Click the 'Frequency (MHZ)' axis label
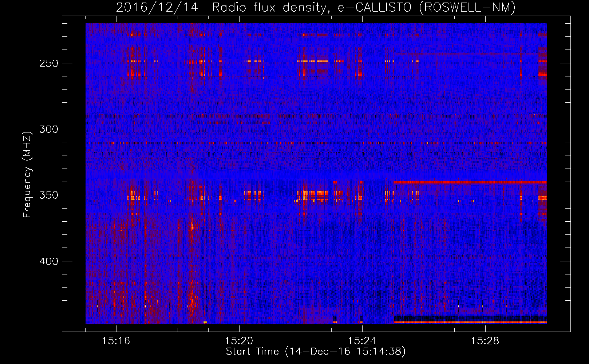The width and height of the screenshot is (589, 364). 27,174
